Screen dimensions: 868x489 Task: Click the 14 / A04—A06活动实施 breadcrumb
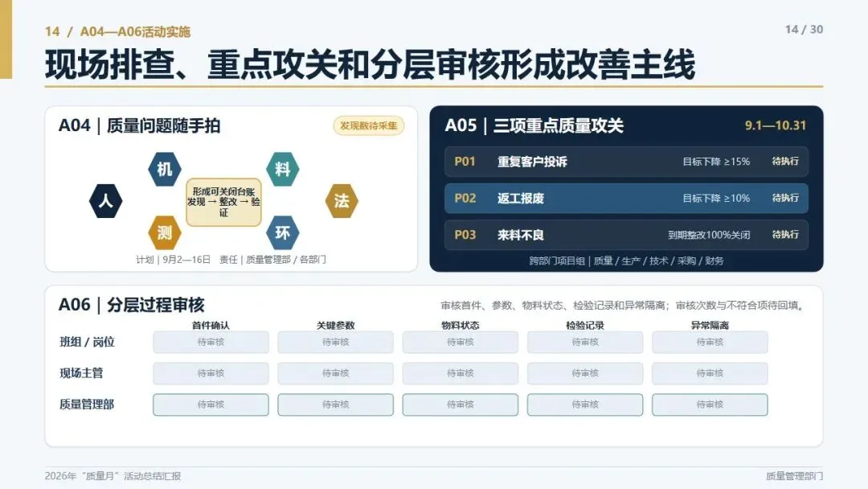click(117, 31)
